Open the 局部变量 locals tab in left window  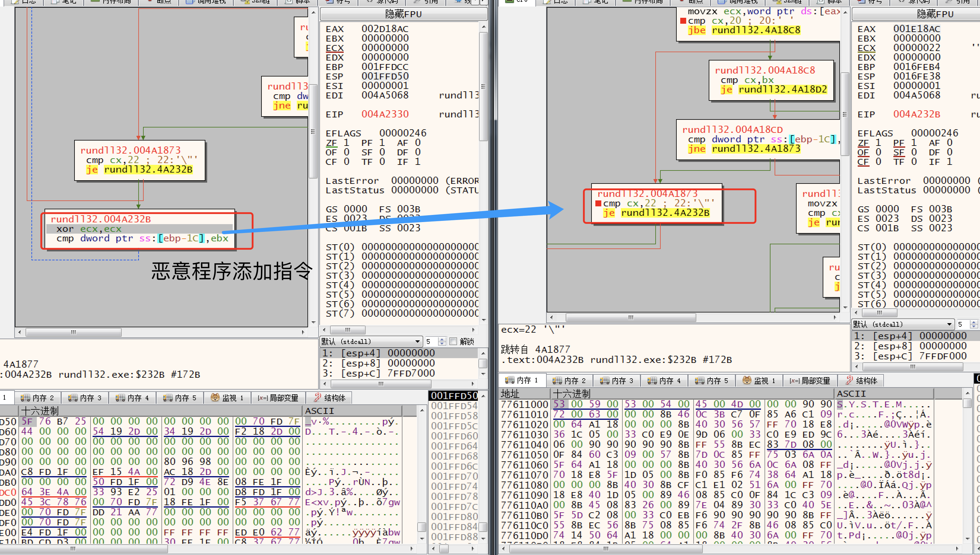278,398
